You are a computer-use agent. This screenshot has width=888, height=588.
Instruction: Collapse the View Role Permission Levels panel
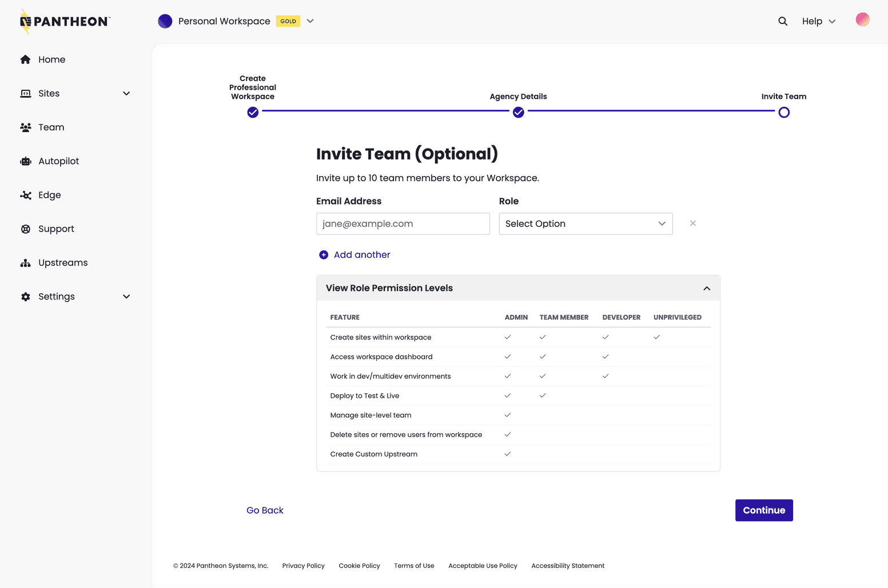tap(706, 288)
